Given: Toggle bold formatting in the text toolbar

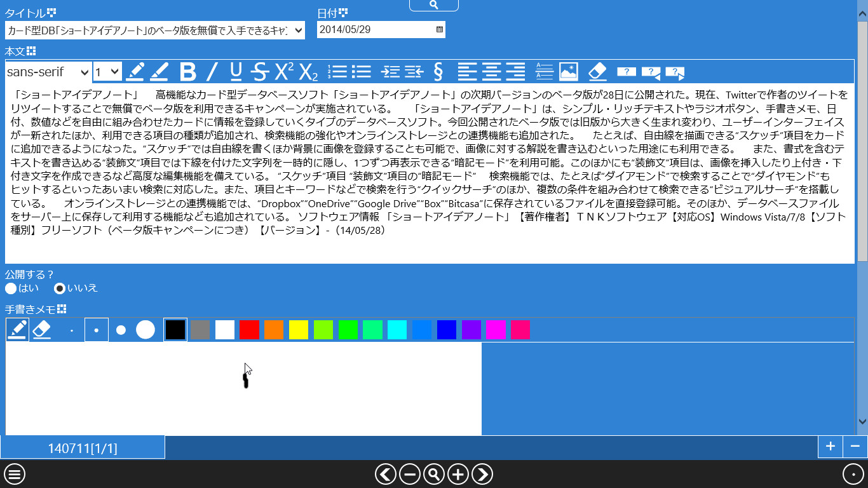Looking at the screenshot, I should point(188,71).
